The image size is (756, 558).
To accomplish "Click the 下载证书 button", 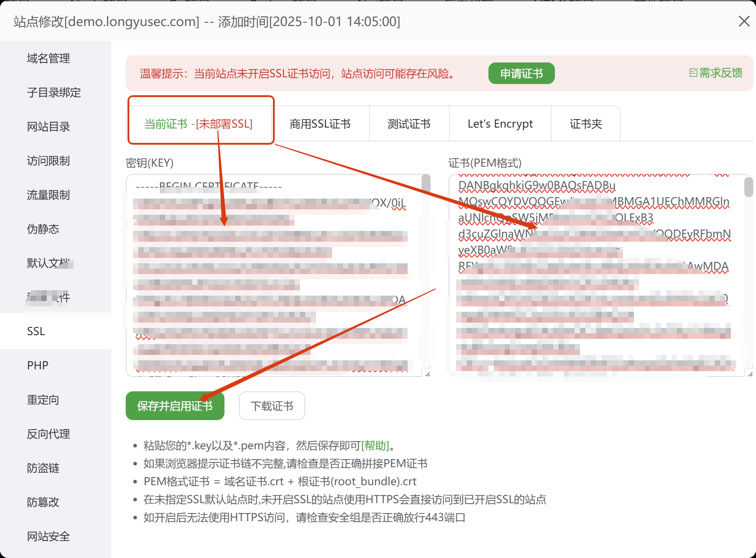I will 272,406.
